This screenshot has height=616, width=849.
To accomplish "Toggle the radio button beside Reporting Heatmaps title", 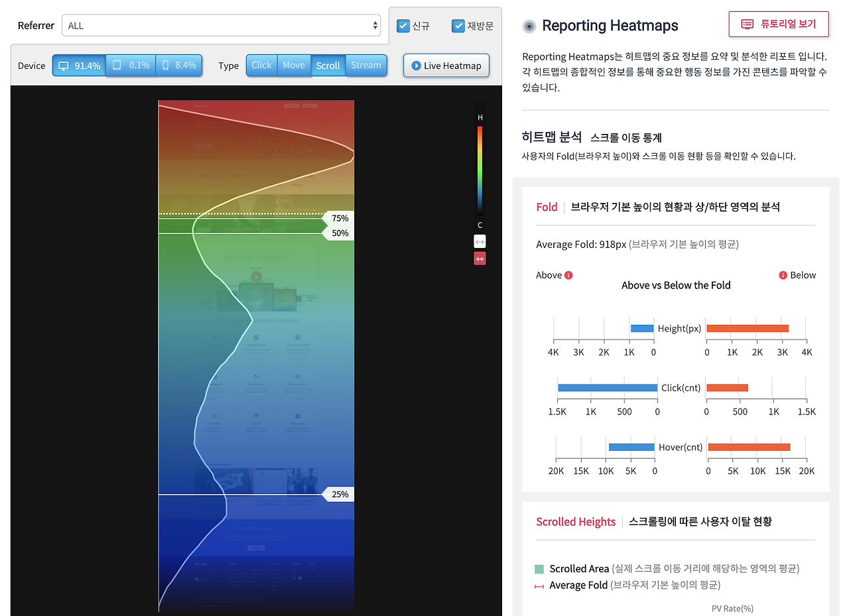I will coord(529,26).
